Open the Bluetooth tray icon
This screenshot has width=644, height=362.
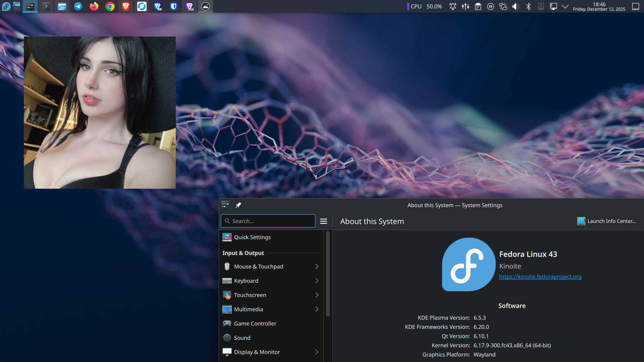point(528,6)
